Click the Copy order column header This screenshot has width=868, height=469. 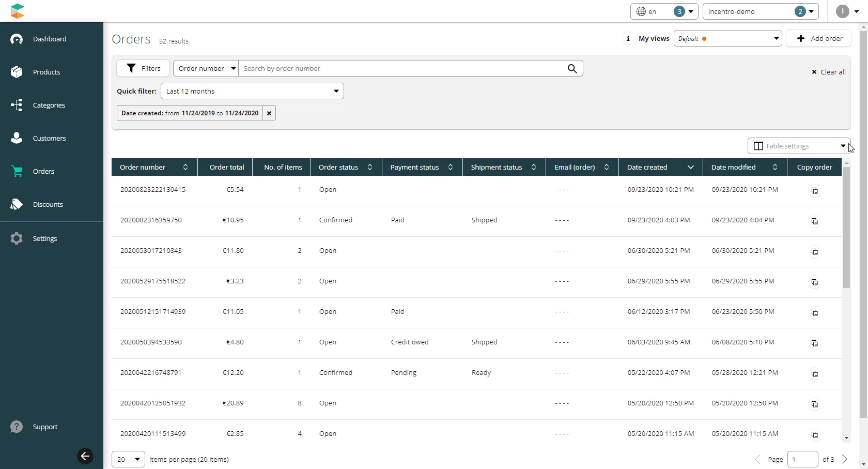814,167
